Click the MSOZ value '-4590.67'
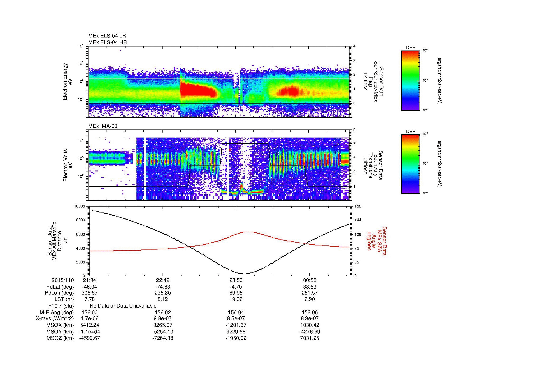 90,338
